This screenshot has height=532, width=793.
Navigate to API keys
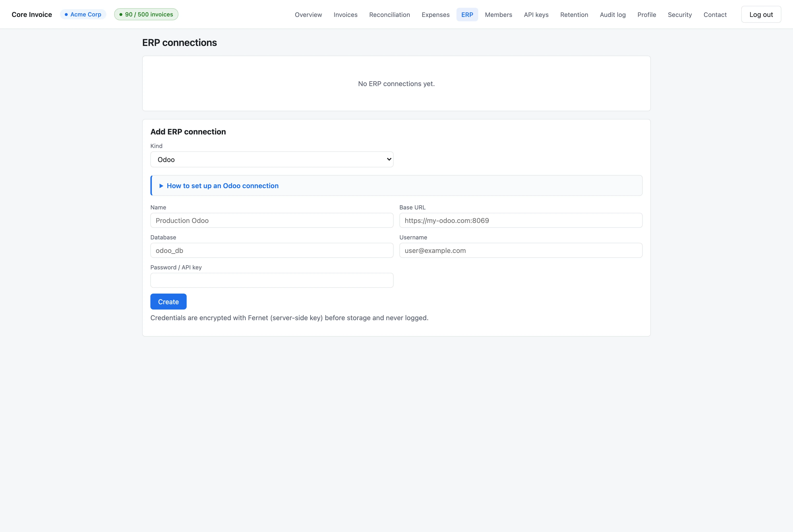(x=536, y=15)
